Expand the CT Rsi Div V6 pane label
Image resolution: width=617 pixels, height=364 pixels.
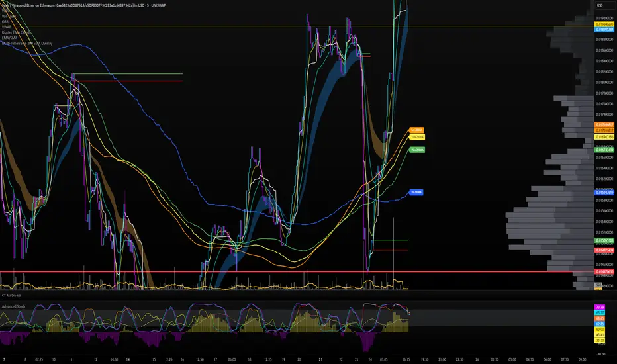pyautogui.click(x=13, y=295)
